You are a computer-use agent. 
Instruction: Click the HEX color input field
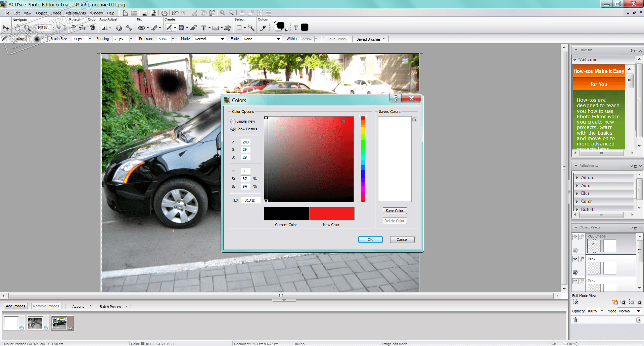click(251, 200)
